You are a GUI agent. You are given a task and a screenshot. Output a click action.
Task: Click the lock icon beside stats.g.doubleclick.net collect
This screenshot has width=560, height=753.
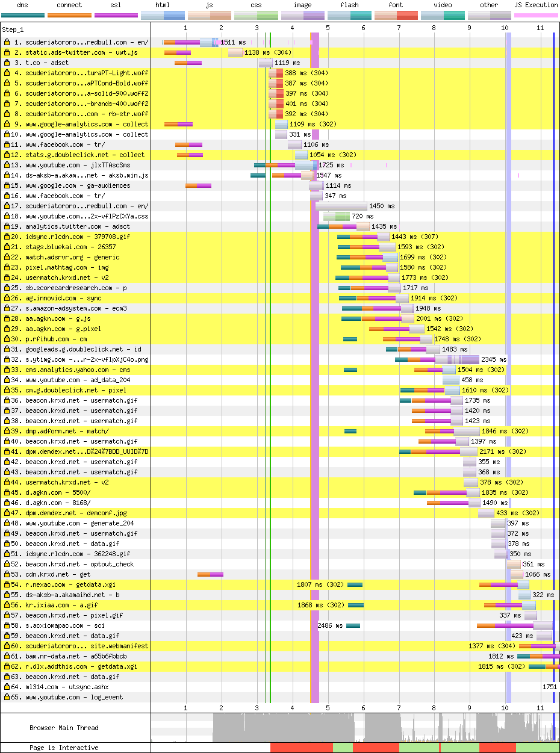[x=7, y=155]
